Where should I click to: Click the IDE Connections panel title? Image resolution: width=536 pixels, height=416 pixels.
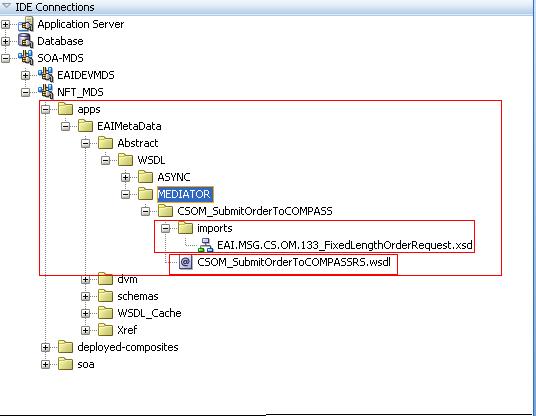point(55,7)
